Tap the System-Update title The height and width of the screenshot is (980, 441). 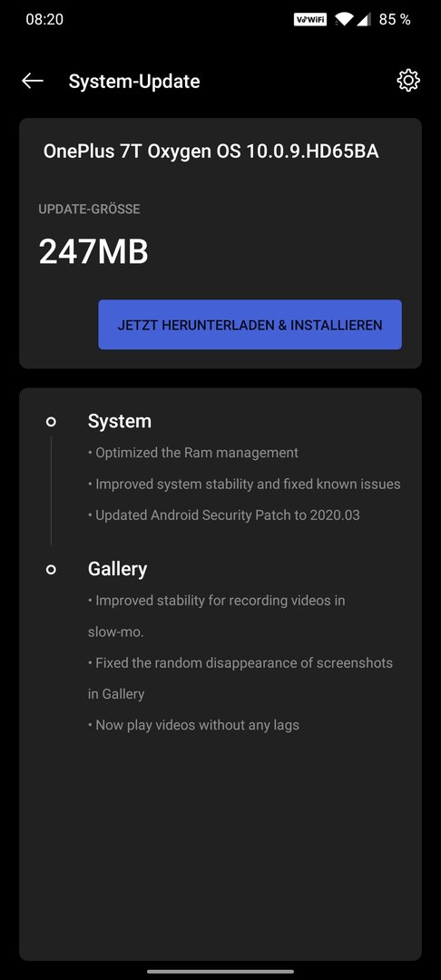click(x=134, y=82)
